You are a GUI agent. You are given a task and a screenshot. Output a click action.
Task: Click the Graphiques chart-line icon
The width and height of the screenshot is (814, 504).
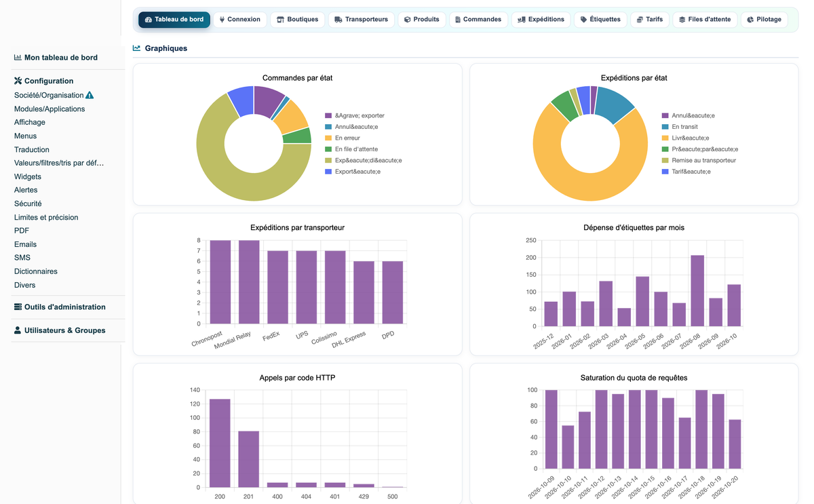tap(136, 48)
